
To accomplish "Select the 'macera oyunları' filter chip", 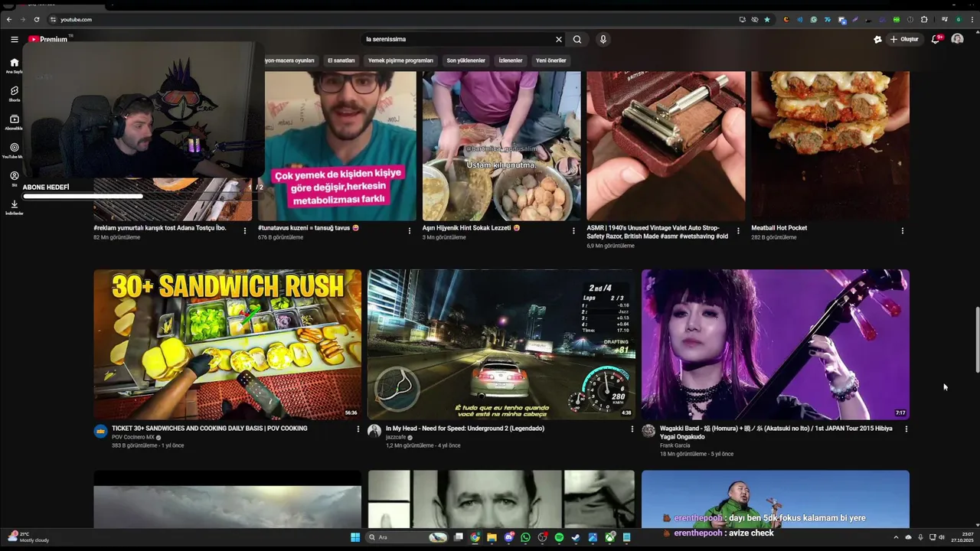I will point(290,60).
